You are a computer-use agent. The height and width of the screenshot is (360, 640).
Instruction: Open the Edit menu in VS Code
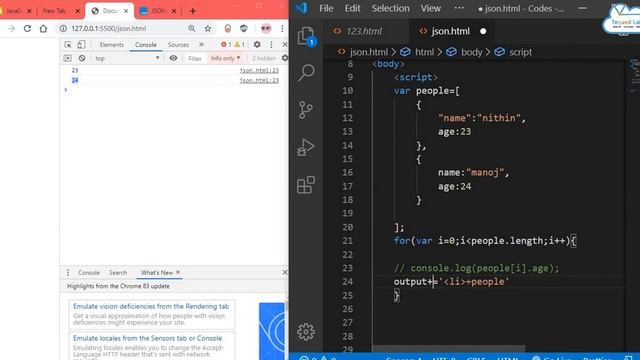(x=352, y=8)
